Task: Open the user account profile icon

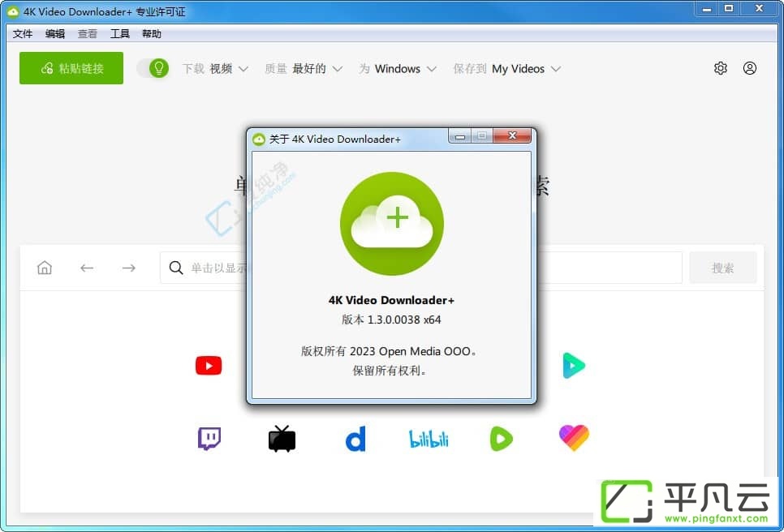Action: pyautogui.click(x=749, y=68)
